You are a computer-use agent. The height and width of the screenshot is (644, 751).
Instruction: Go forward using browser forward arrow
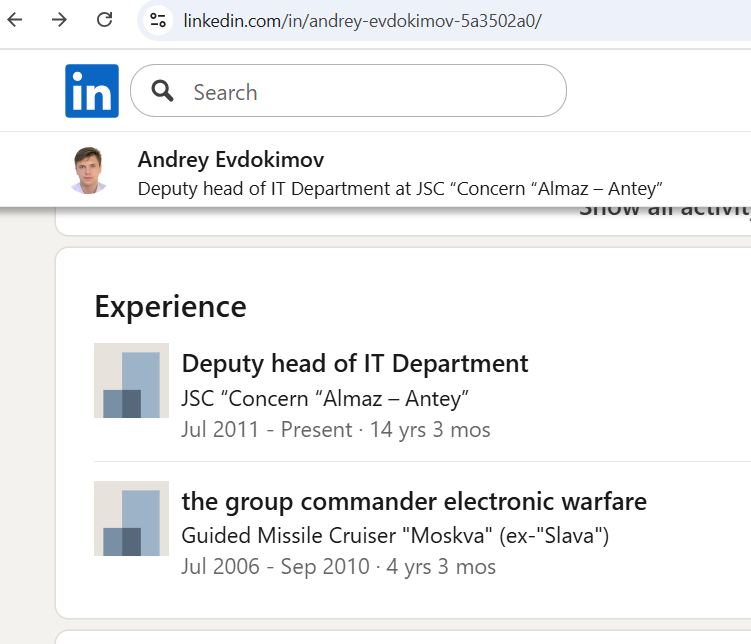[59, 19]
